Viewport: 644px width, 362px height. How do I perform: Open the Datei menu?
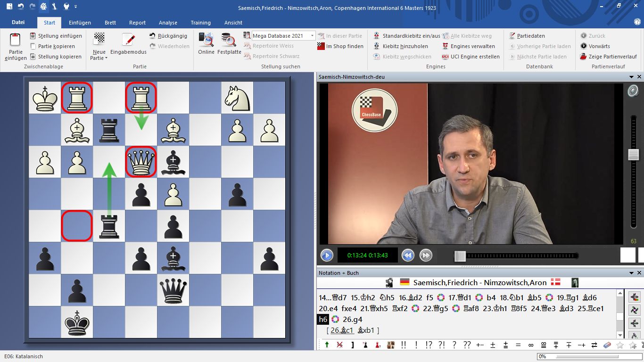[18, 23]
